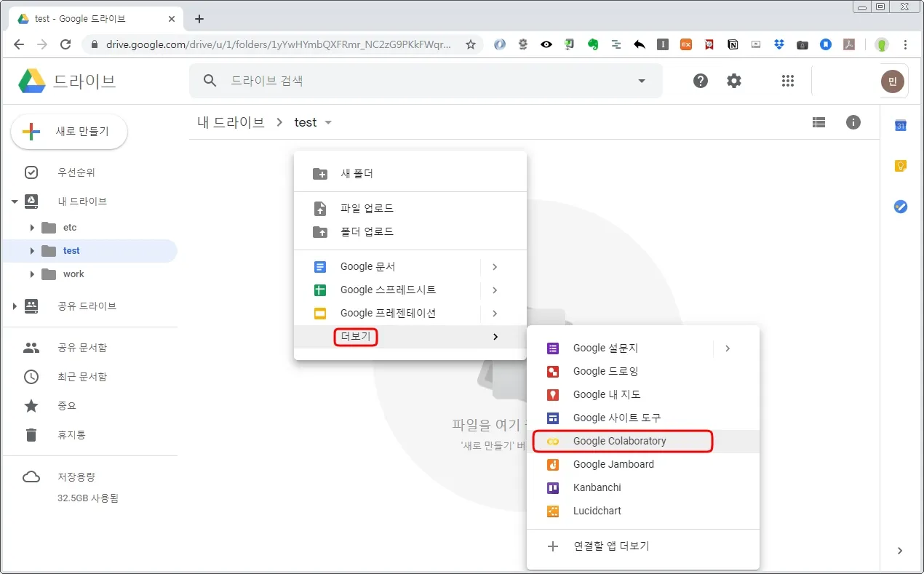Expand the etc folder arrow
Image resolution: width=924 pixels, height=574 pixels.
point(32,228)
